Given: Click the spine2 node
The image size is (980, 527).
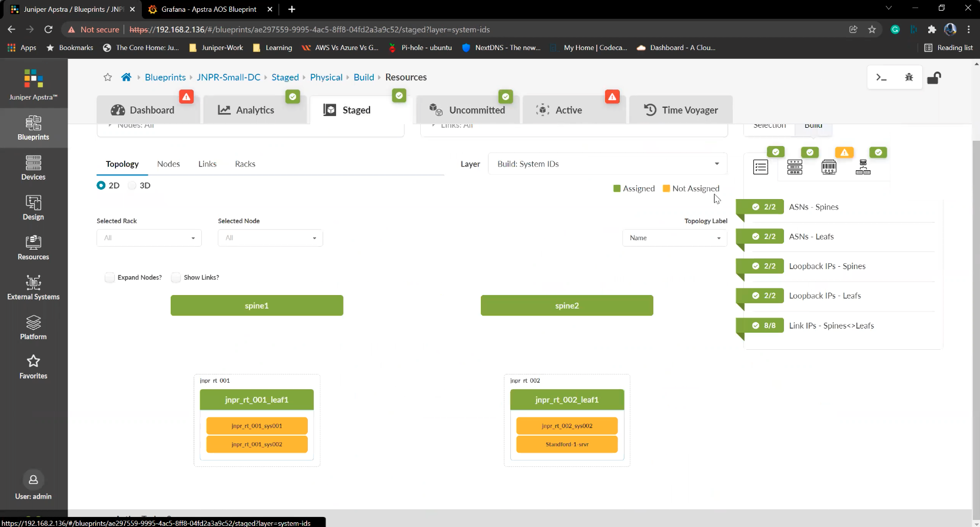Looking at the screenshot, I should point(567,306).
